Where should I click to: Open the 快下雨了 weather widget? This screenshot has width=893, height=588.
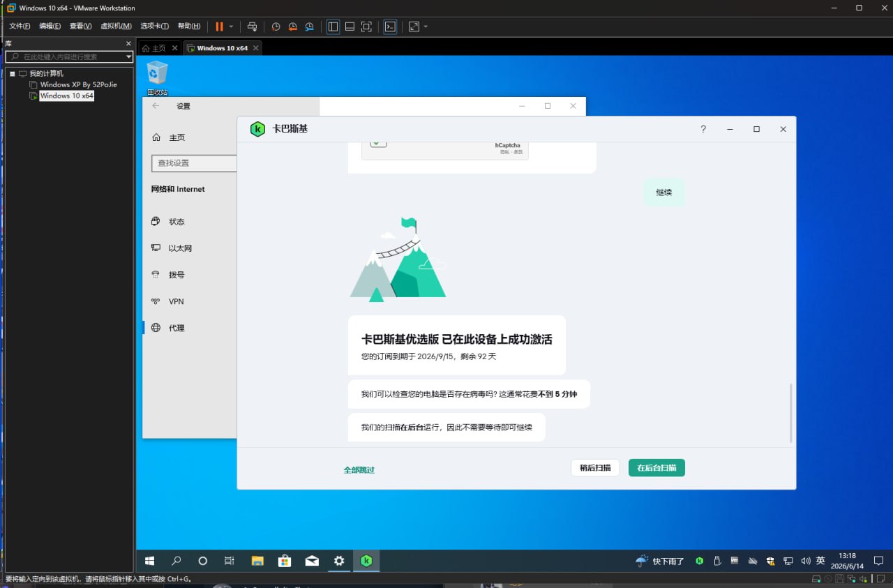coord(659,561)
